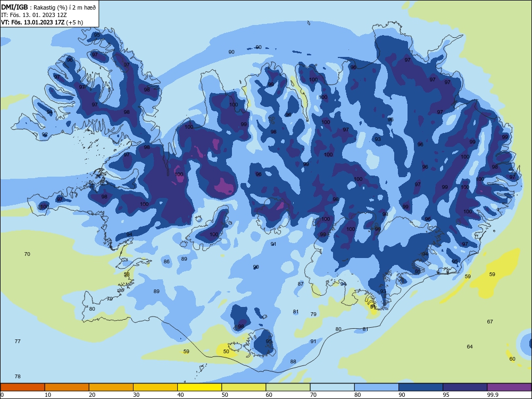Select the bright yellow 40–50 legend swatch

[x=199, y=387]
